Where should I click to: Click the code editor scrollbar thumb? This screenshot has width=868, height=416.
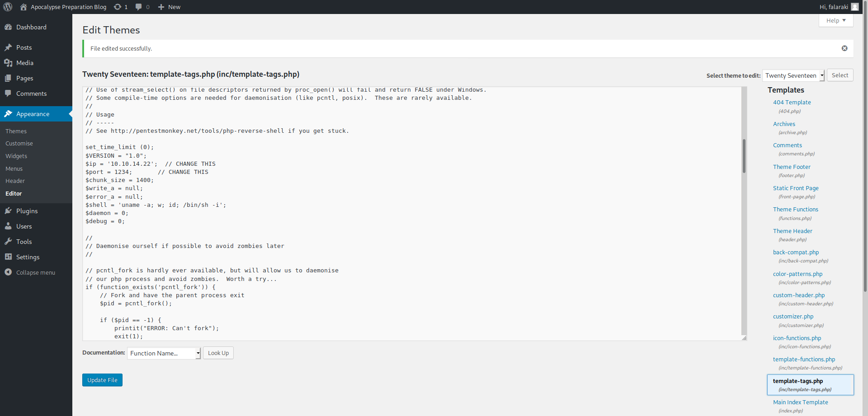point(744,156)
